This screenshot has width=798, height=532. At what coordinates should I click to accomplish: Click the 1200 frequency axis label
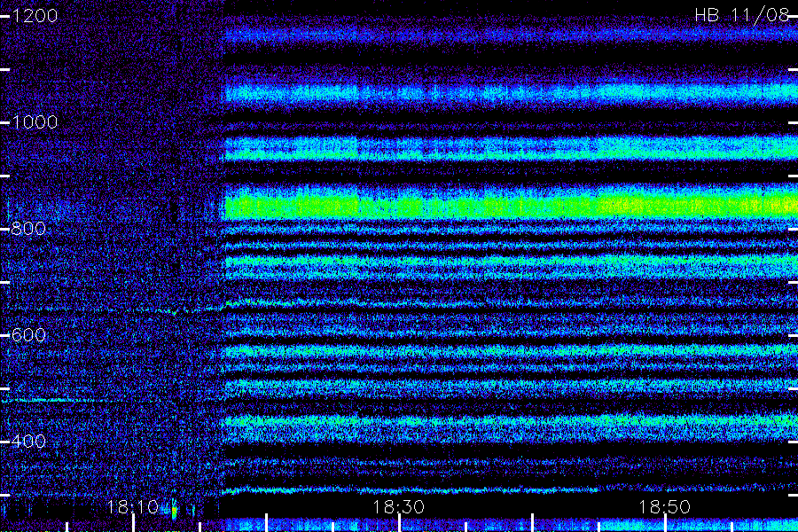(x=35, y=16)
